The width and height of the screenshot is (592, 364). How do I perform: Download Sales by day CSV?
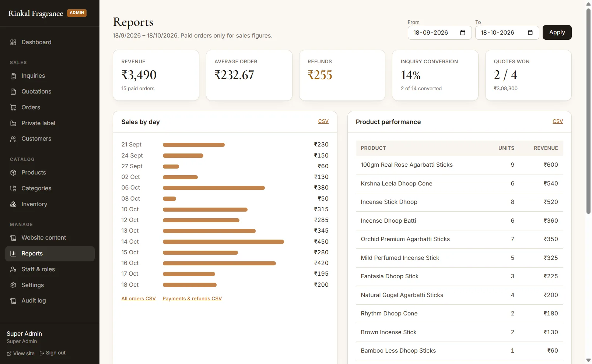323,121
